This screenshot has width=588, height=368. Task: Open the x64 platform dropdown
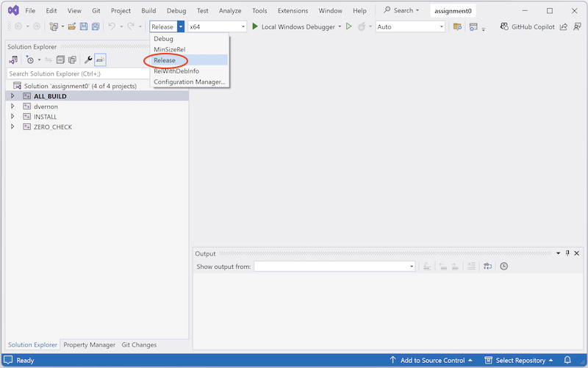(x=217, y=26)
